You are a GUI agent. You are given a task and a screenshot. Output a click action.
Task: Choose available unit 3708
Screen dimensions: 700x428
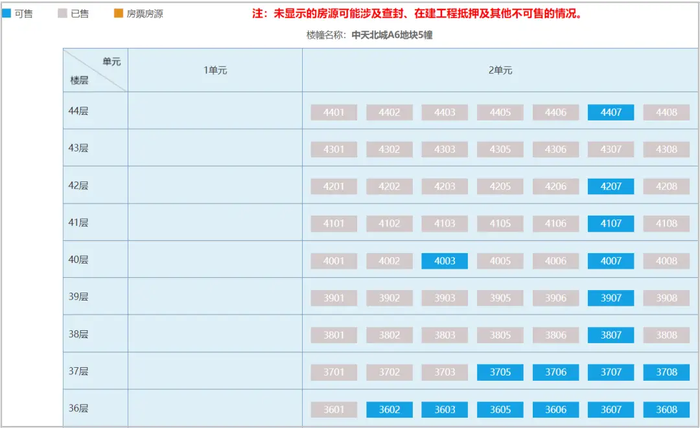pos(667,372)
